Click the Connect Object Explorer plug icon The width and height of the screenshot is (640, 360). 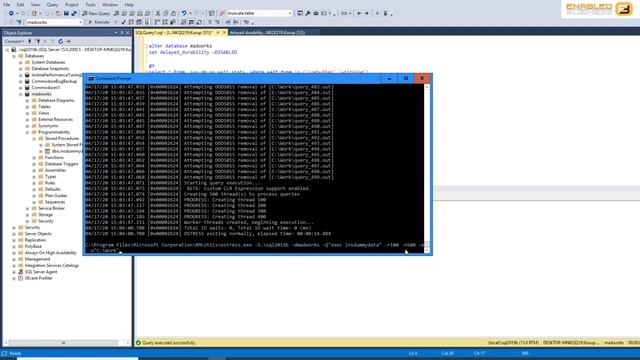30,41
